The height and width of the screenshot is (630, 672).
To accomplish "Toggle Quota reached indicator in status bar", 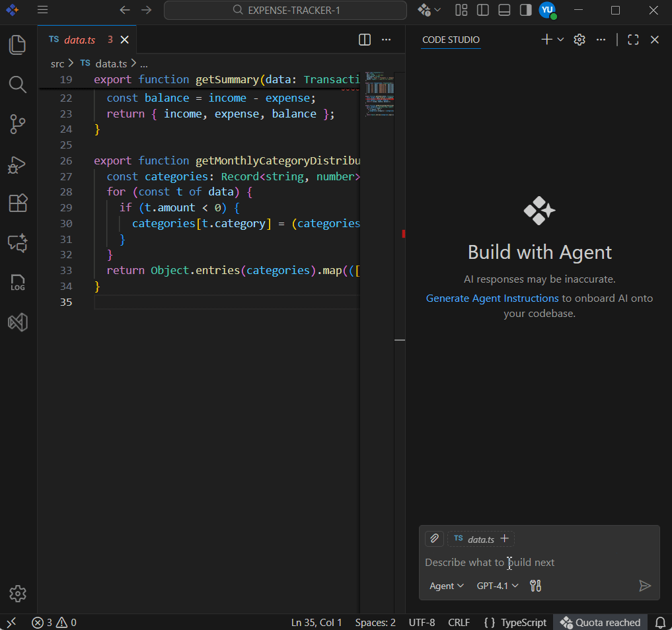I will tap(600, 622).
